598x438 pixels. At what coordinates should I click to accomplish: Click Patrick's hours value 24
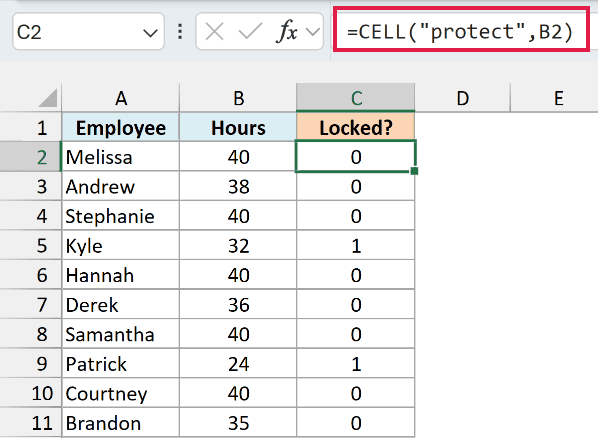pyautogui.click(x=238, y=364)
